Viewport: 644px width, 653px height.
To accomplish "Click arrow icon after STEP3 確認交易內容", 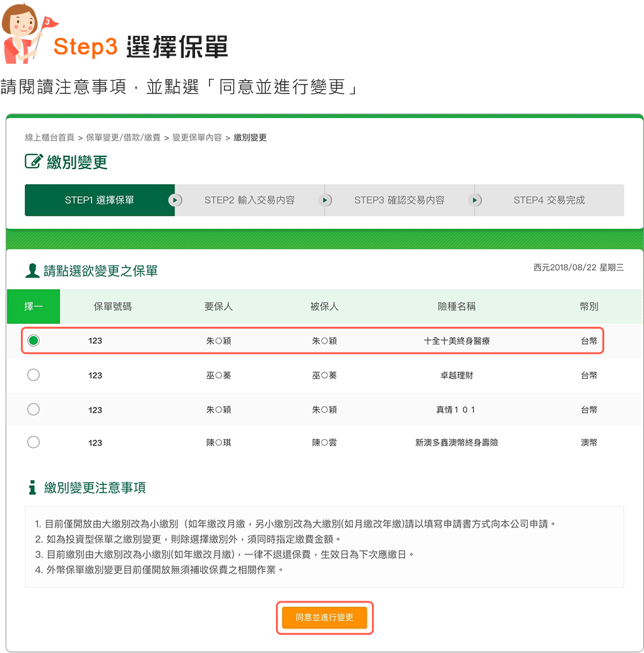I will (475, 200).
